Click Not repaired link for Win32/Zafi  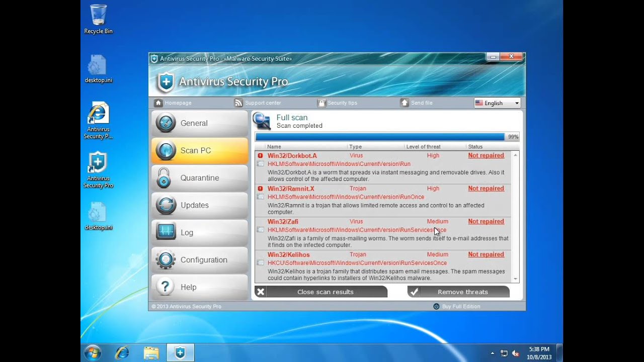pyautogui.click(x=486, y=221)
